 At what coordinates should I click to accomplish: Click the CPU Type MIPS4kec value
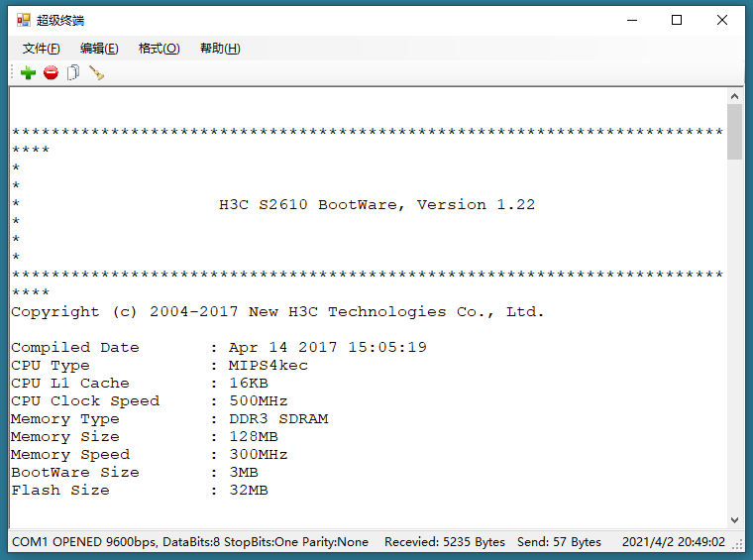point(268,366)
